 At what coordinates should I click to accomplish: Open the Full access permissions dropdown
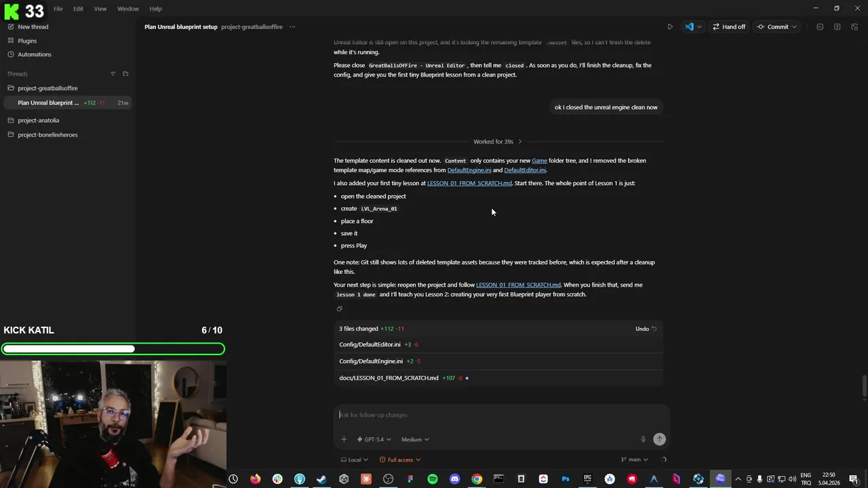tap(400, 460)
